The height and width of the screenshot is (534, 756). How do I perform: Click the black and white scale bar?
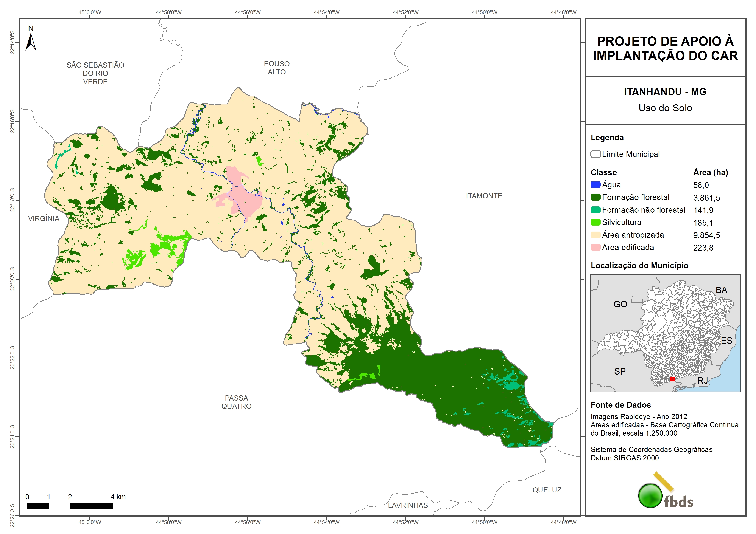(70, 506)
